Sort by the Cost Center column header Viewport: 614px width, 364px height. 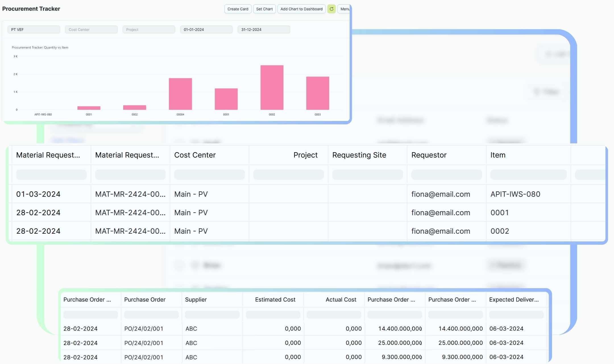pos(195,155)
